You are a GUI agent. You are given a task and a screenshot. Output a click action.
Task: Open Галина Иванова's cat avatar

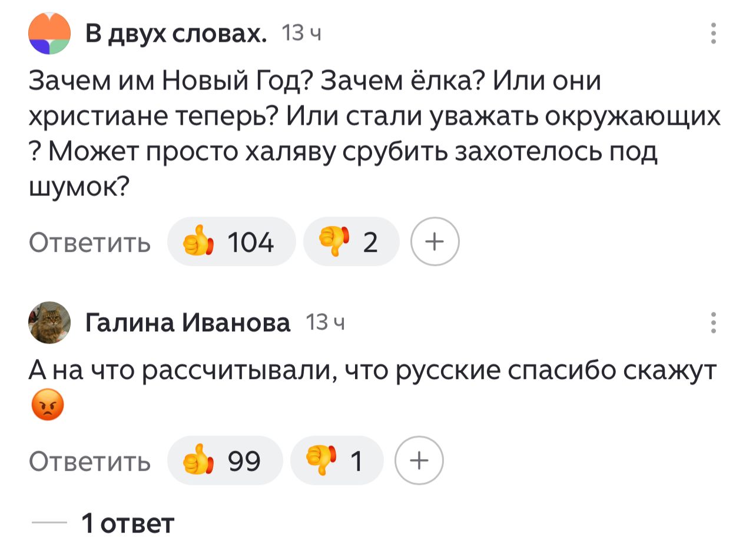tap(49, 323)
